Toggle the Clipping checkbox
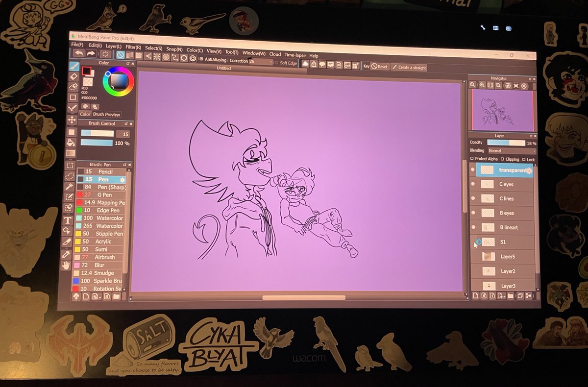The width and height of the screenshot is (588, 387). 502,159
